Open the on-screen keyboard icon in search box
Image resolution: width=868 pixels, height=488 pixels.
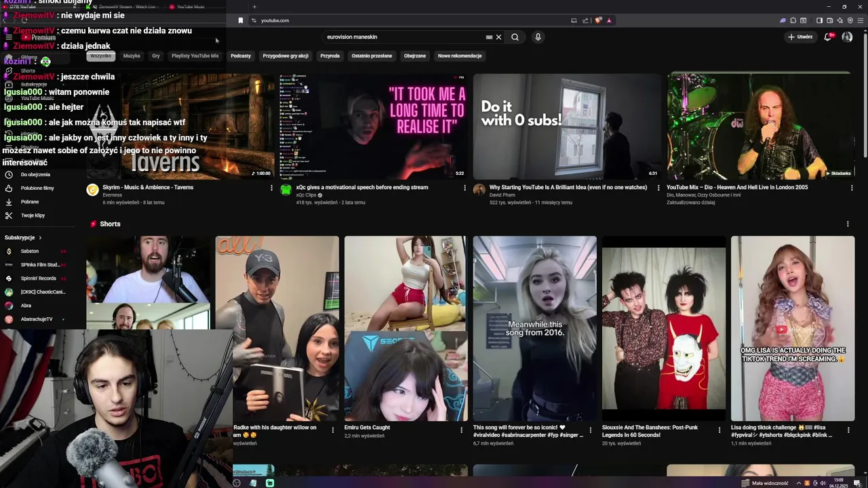coord(489,37)
